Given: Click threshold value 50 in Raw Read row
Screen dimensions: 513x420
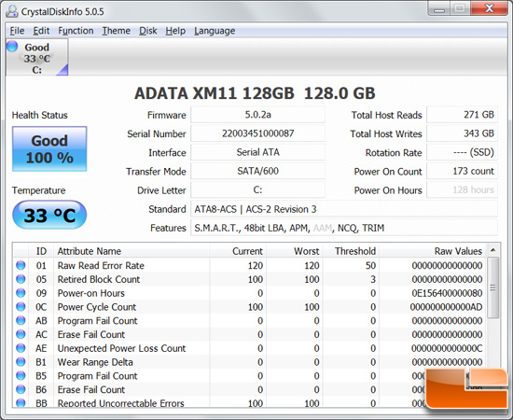Looking at the screenshot, I should pos(370,265).
